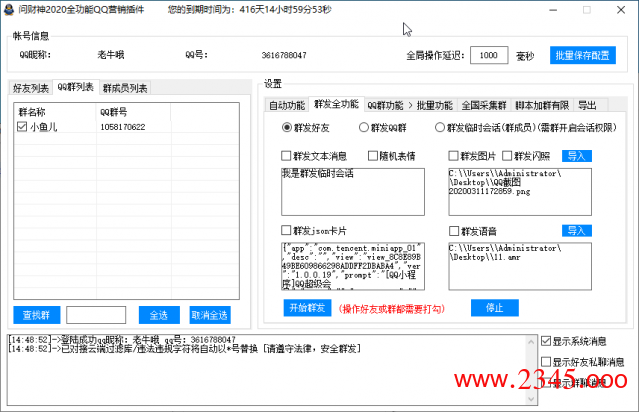Switch to 好友列表 tab
639x412 pixels.
click(x=31, y=88)
